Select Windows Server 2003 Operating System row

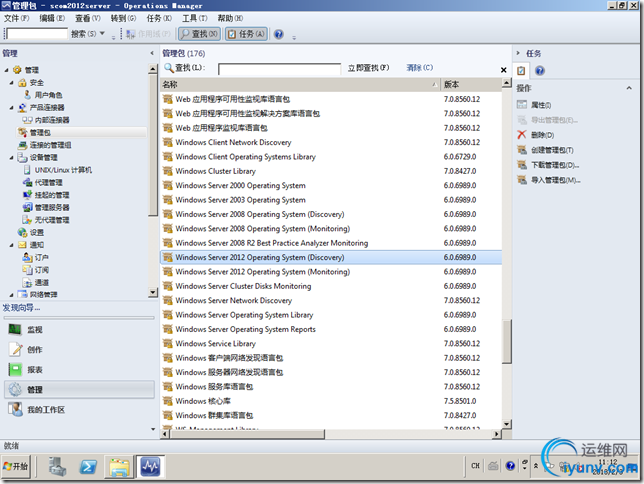click(331, 200)
